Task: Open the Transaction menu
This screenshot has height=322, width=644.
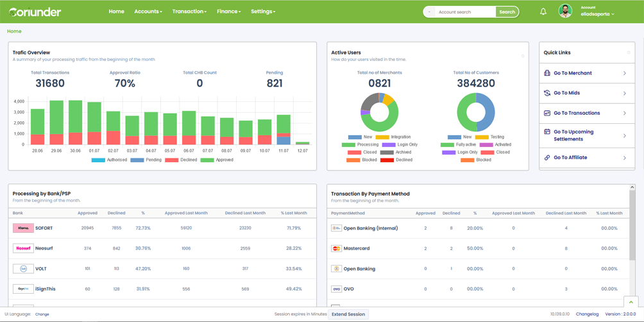Action: pyautogui.click(x=189, y=12)
